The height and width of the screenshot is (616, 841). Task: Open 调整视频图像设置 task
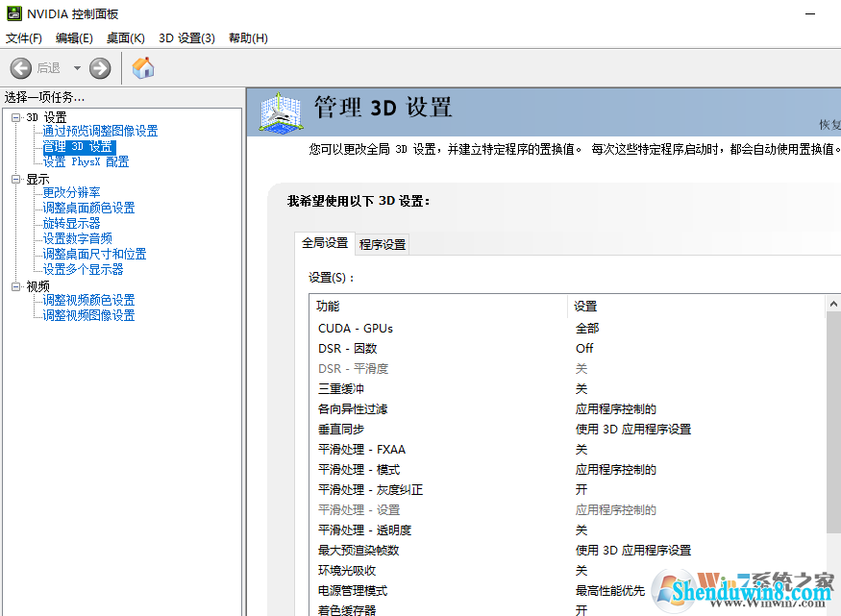click(89, 315)
